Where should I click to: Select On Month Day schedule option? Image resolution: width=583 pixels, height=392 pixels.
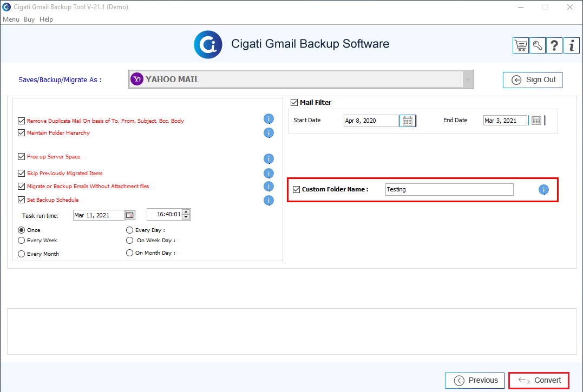click(x=129, y=253)
